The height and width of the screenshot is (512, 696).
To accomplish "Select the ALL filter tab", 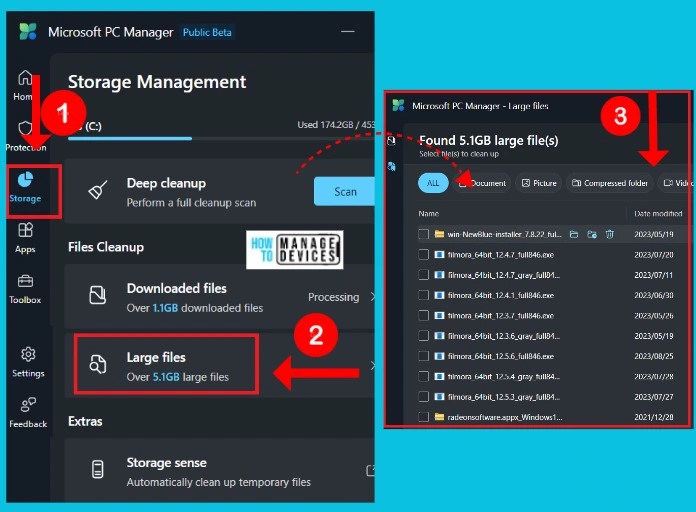I will click(x=433, y=183).
